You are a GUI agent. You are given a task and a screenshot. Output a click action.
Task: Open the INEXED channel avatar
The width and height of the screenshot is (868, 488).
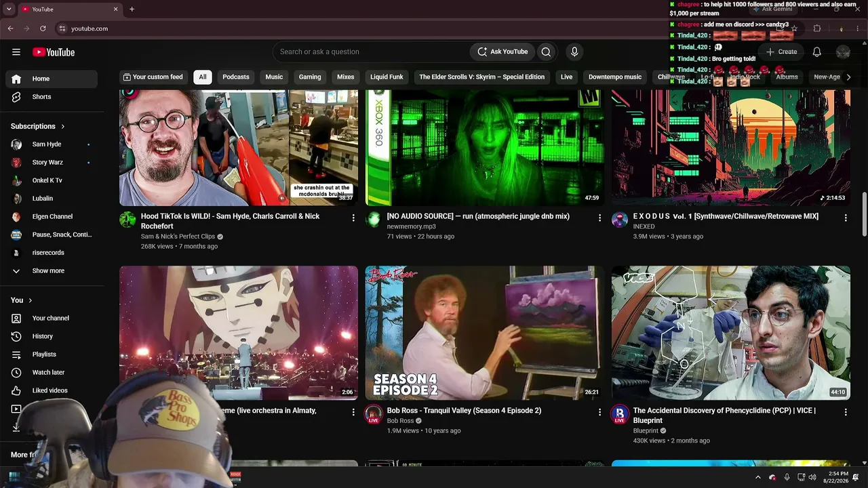(x=620, y=220)
